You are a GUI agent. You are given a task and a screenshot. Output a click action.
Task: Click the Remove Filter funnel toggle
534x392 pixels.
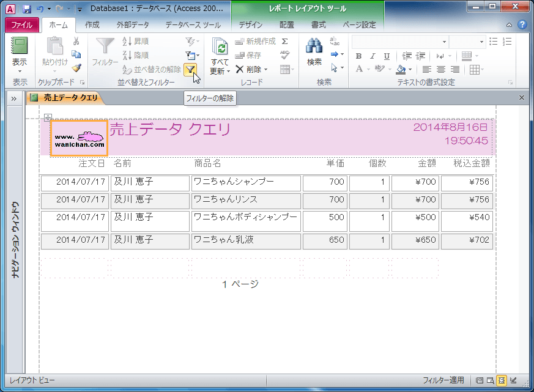click(190, 70)
